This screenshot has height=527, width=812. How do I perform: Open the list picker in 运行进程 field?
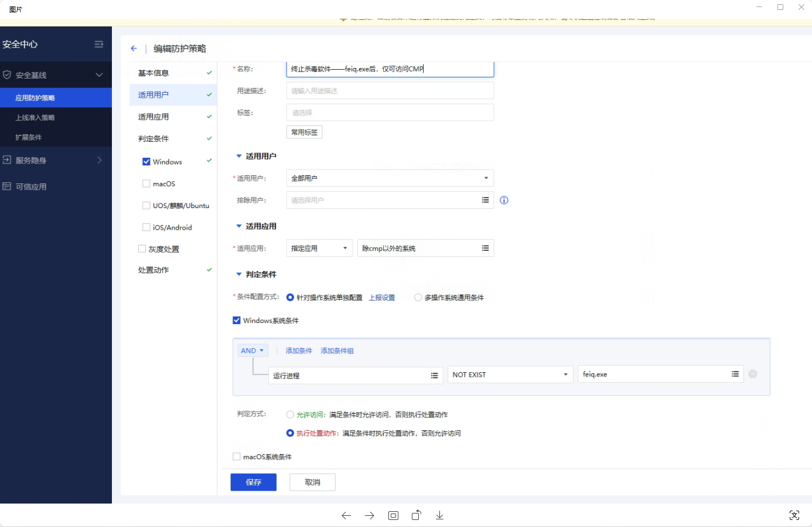(x=434, y=376)
